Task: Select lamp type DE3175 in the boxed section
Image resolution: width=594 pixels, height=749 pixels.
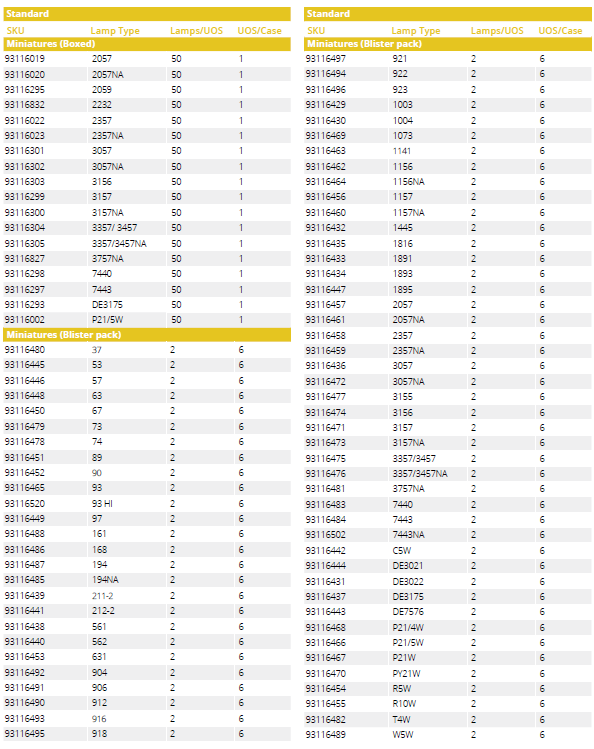Action: (107, 304)
